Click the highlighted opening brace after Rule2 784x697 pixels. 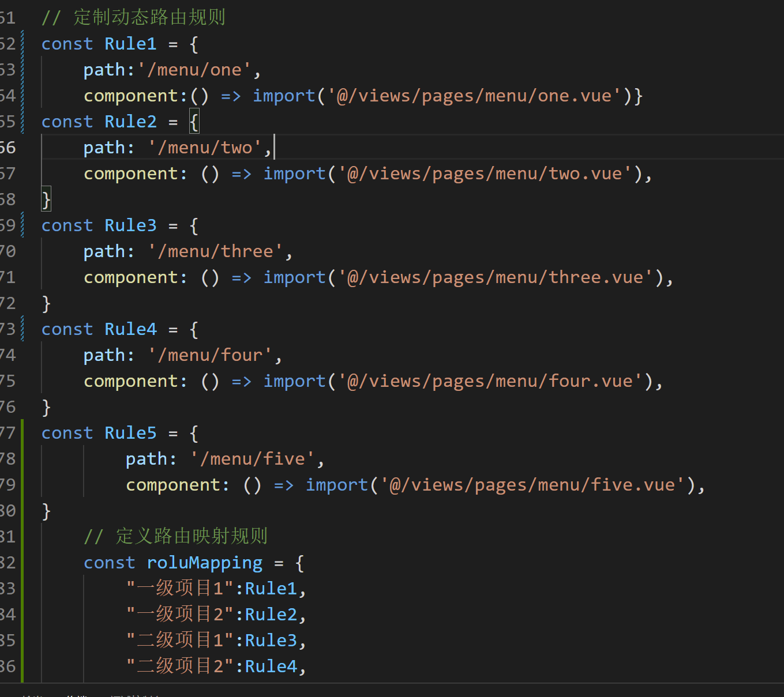point(194,122)
